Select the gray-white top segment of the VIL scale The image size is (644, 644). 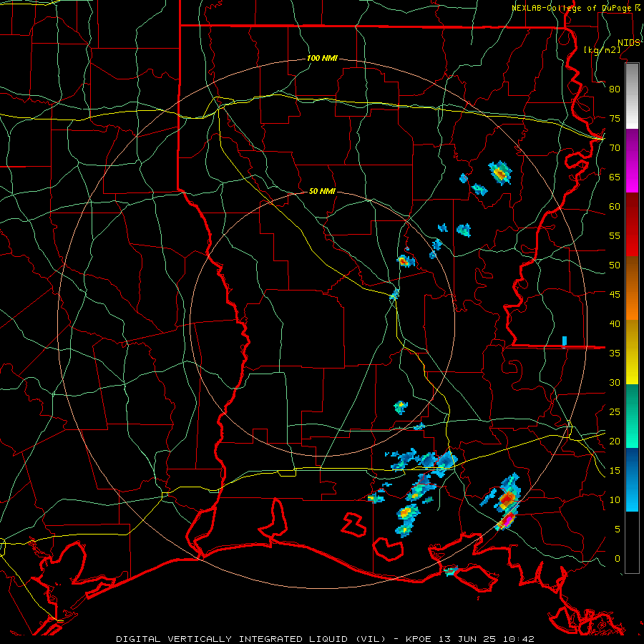(x=632, y=96)
